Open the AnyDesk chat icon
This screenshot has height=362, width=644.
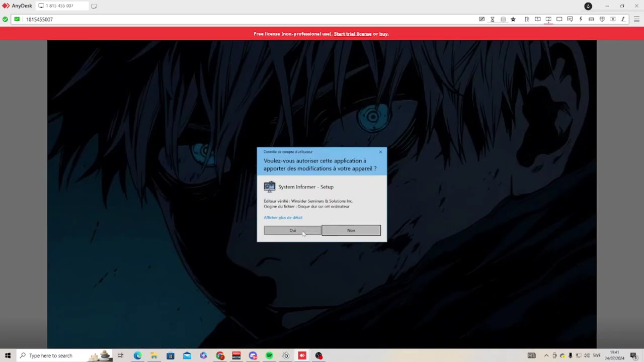570,19
